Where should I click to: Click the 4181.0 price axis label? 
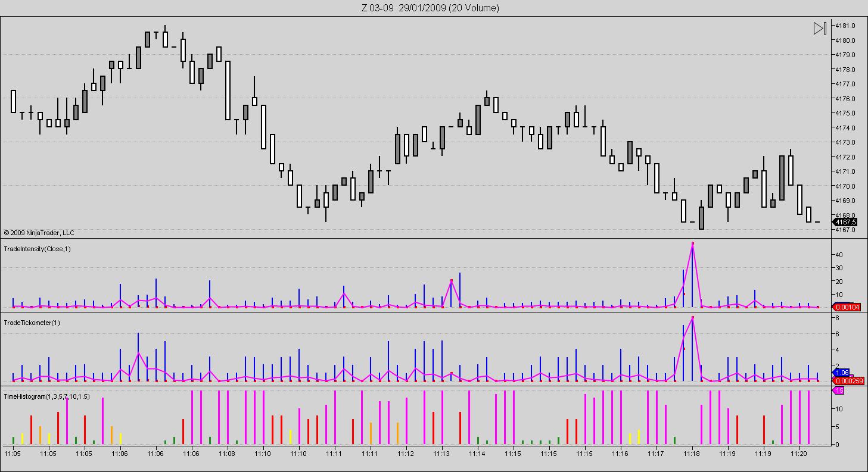pyautogui.click(x=845, y=26)
